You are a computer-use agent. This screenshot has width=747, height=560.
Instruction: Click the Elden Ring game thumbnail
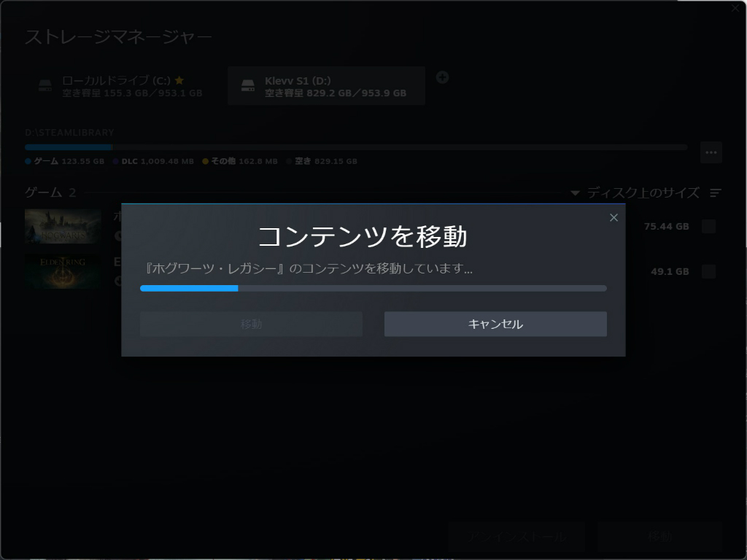coord(63,271)
